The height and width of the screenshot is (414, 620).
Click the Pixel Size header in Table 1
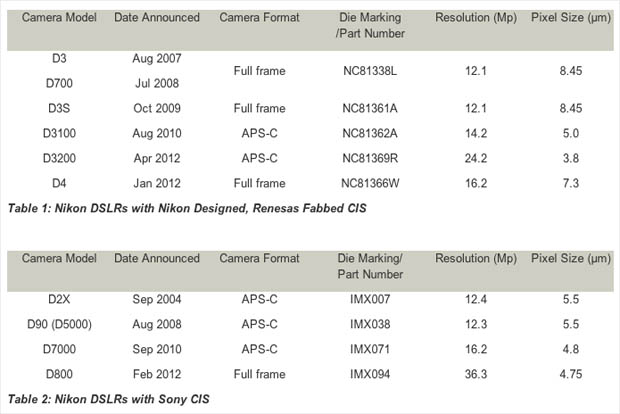pyautogui.click(x=571, y=18)
